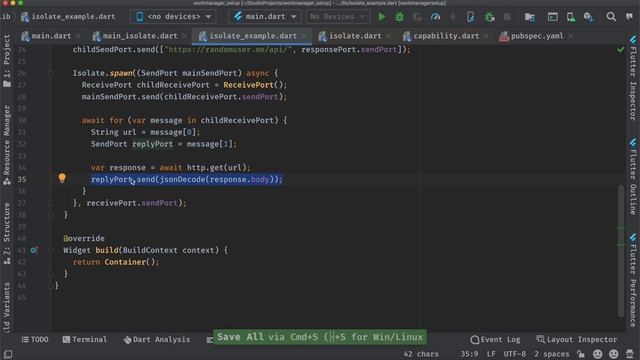The width and height of the screenshot is (640, 360).
Task: Open the Structure tool window
Action: pyautogui.click(x=7, y=233)
